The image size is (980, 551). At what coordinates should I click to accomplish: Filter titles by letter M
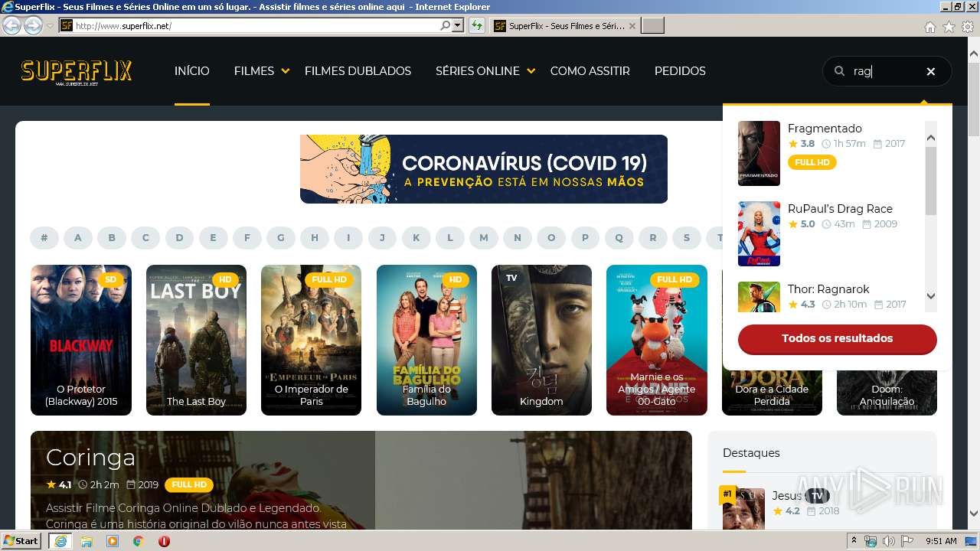[x=484, y=238]
